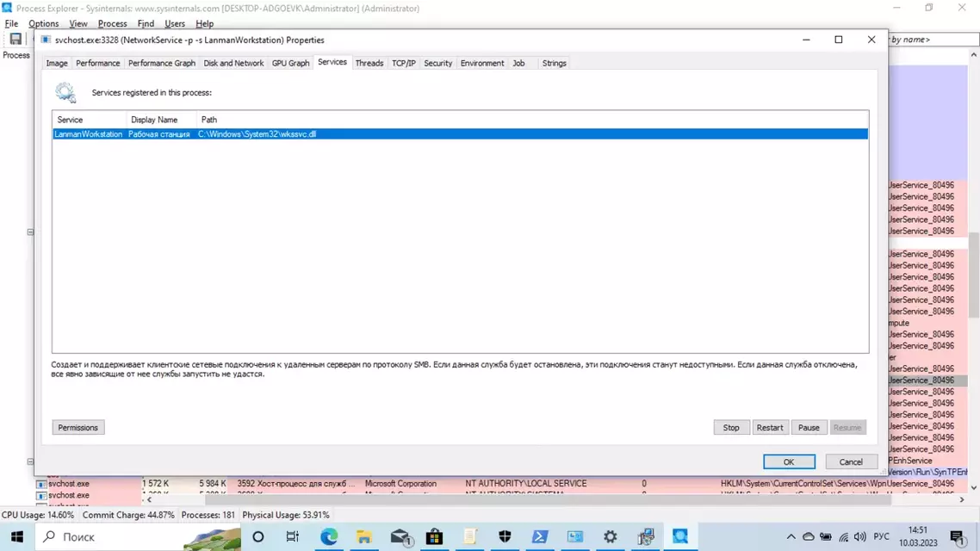The width and height of the screenshot is (980, 551).
Task: Open PowerShell from taskbar
Action: [540, 536]
